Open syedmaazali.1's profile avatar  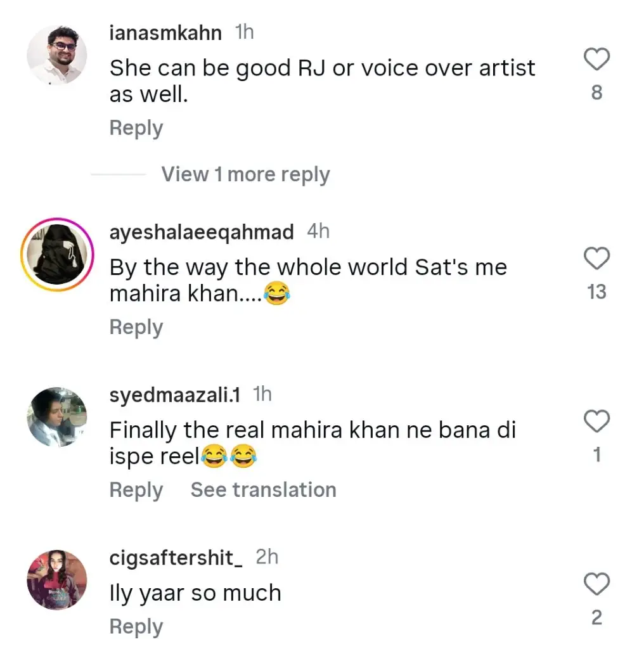click(x=56, y=418)
